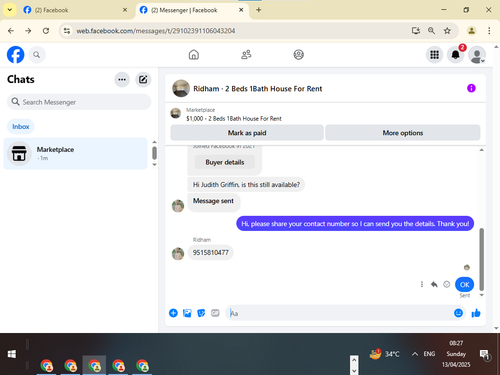The image size is (500, 375).
Task: Open Buyer details button
Action: click(x=225, y=162)
